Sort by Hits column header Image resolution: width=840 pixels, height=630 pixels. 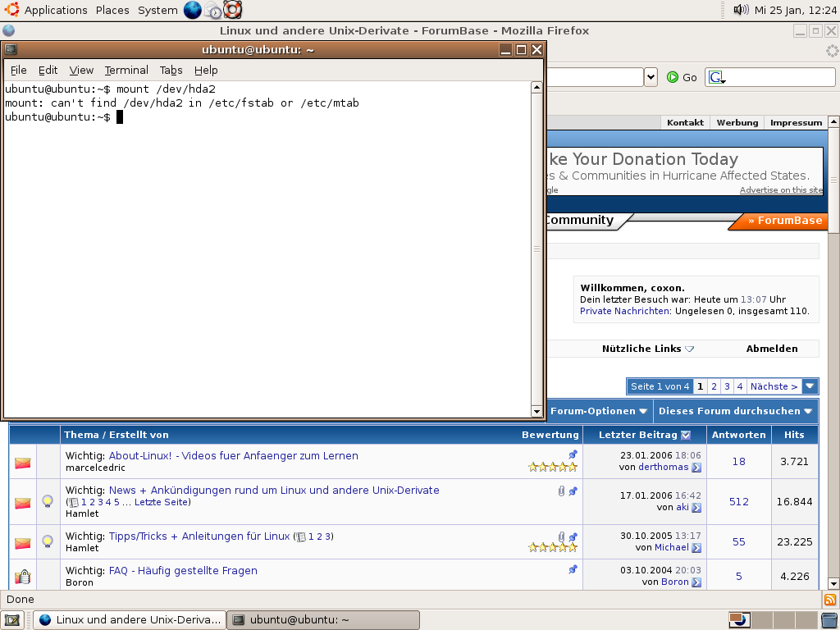[x=794, y=435]
